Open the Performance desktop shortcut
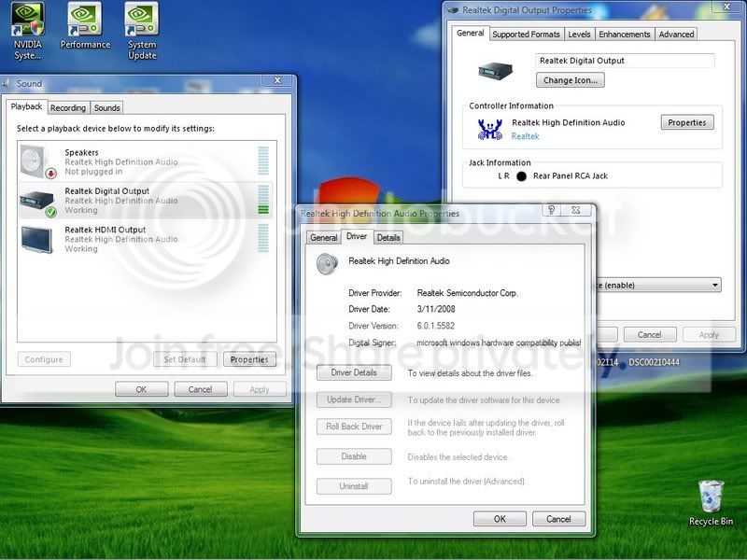 pyautogui.click(x=85, y=26)
